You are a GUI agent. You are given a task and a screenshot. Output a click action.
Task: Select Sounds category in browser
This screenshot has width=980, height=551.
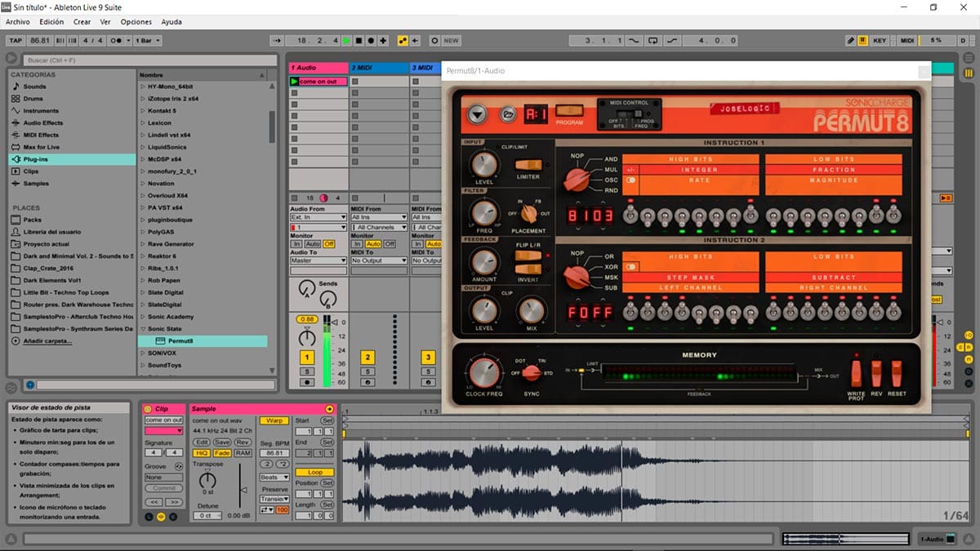pos(72,87)
